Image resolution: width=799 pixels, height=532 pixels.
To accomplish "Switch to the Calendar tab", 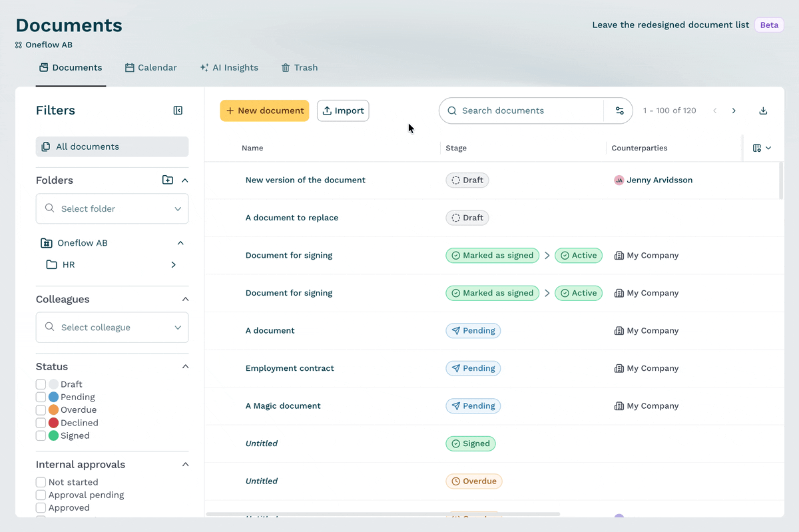I will click(x=150, y=67).
